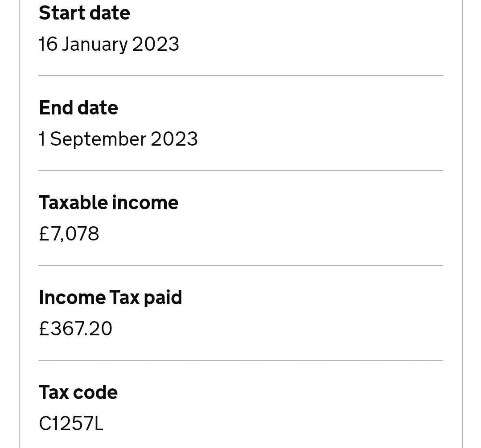Select the C1257L tax code value
481x448 pixels.
(71, 424)
